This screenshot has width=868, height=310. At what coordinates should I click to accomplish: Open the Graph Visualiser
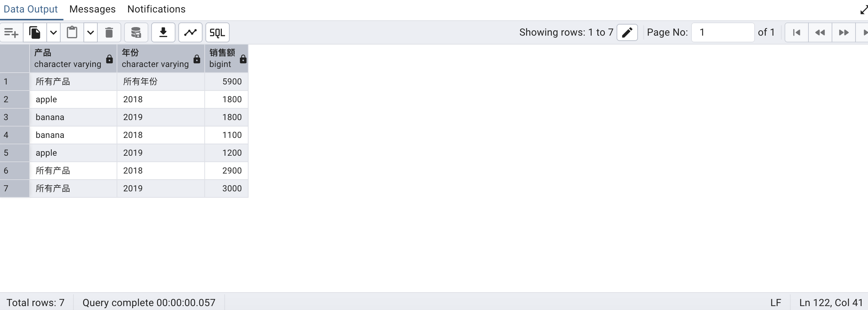point(190,33)
